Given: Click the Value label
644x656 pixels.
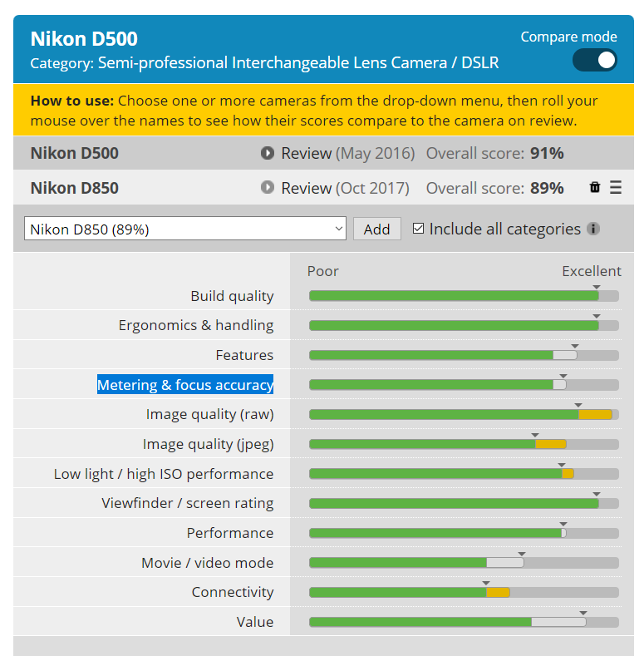Looking at the screenshot, I should point(255,622).
